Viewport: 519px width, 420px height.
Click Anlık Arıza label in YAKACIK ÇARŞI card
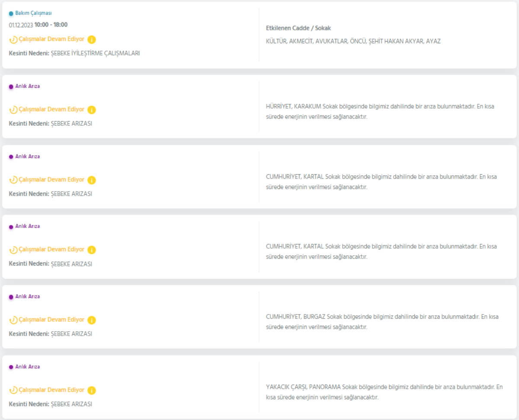(27, 367)
